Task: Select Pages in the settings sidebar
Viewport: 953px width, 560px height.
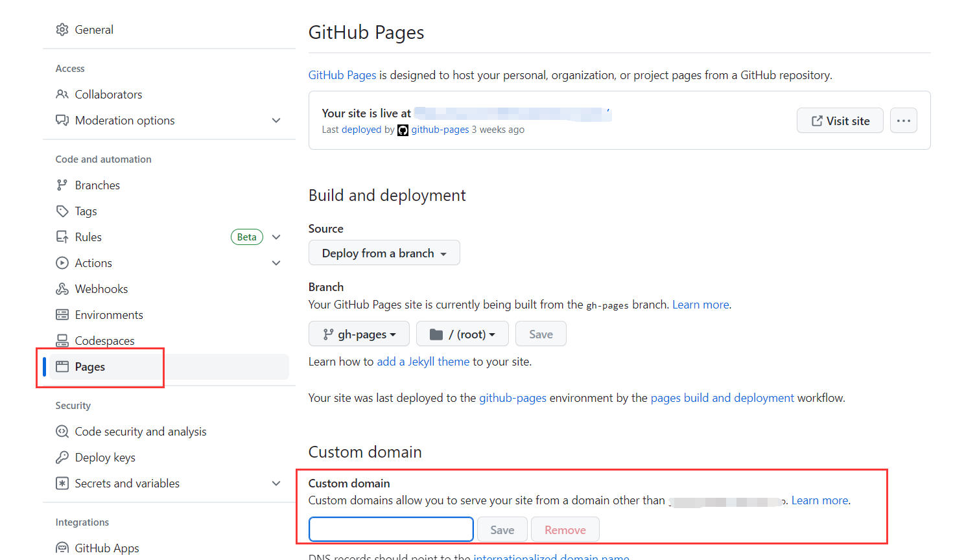Action: click(x=90, y=367)
